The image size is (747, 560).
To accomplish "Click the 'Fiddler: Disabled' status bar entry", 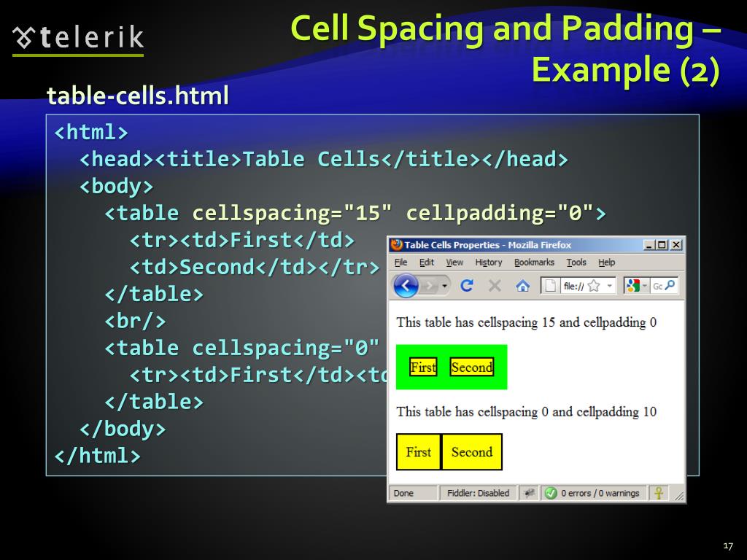I will [x=478, y=494].
